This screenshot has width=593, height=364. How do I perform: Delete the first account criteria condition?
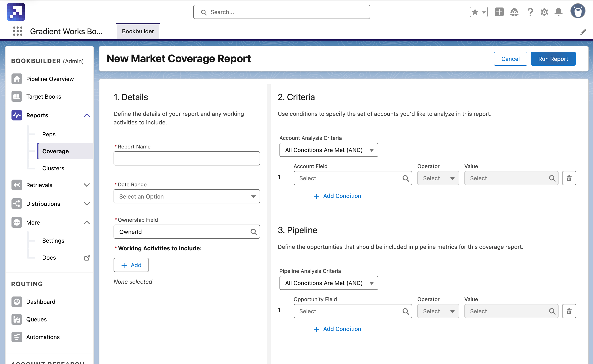pos(569,178)
